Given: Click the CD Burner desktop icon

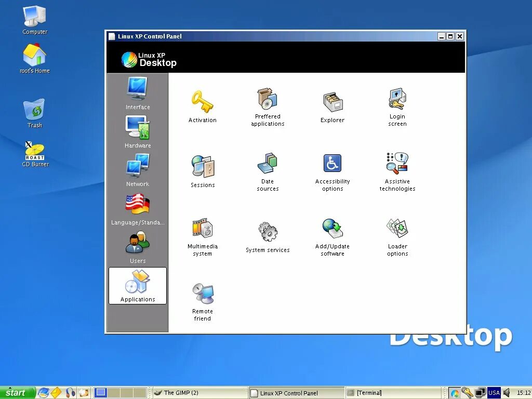Looking at the screenshot, I should point(35,154).
